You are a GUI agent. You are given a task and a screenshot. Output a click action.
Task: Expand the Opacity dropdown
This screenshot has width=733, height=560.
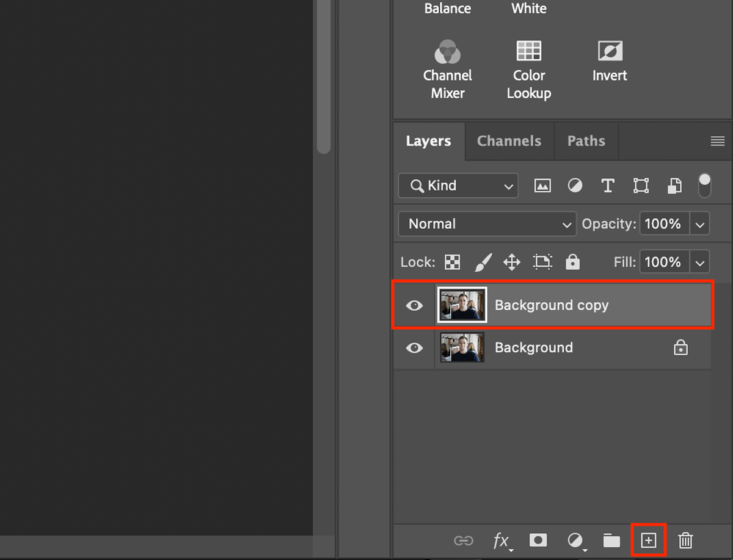pyautogui.click(x=700, y=224)
